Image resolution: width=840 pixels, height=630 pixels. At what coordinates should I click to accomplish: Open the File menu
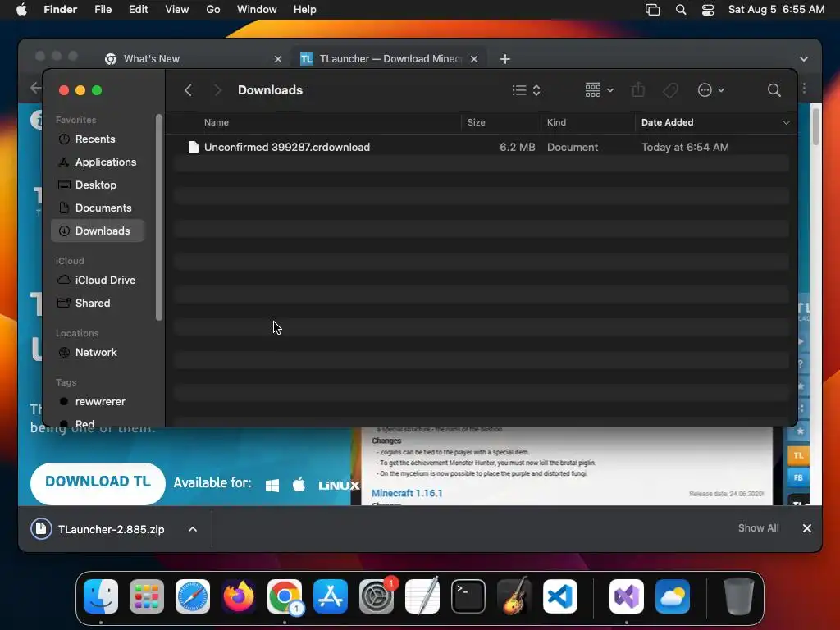point(103,10)
